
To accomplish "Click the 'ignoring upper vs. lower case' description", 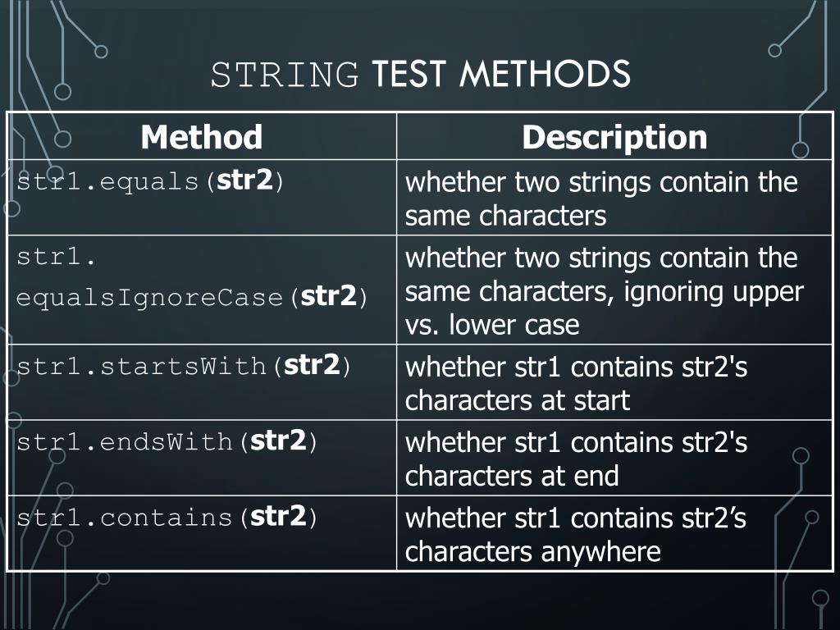I will pos(605,308).
